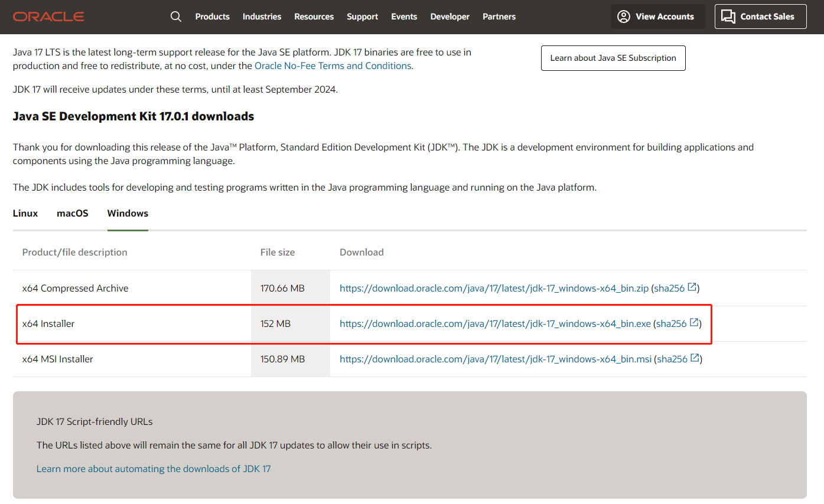Open the Resources menu
This screenshot has height=504, width=824.
point(314,17)
